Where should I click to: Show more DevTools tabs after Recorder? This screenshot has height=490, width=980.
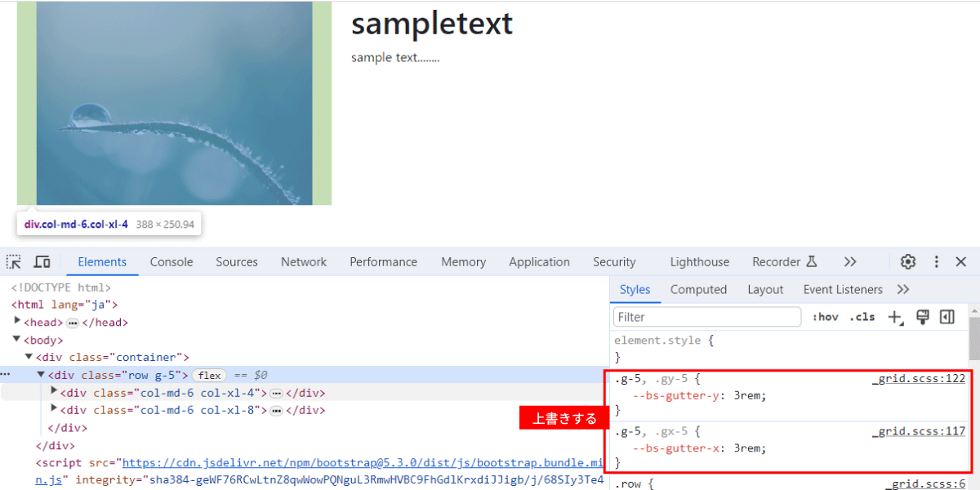point(850,262)
